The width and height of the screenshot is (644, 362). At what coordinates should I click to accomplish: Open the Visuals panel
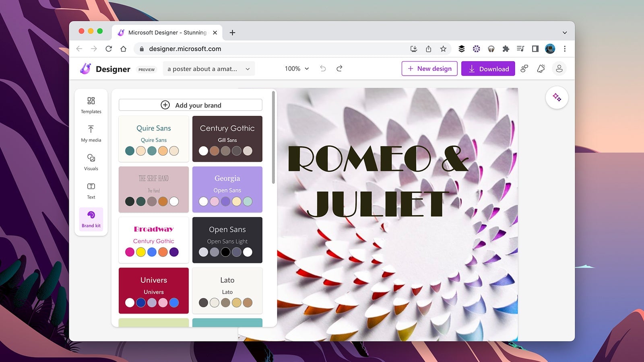(x=91, y=162)
